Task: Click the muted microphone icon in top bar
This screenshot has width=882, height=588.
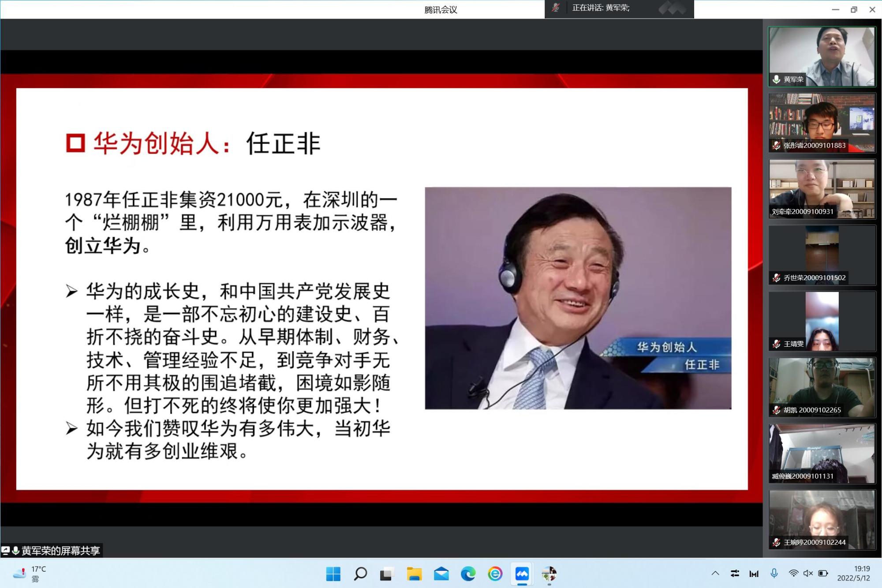Action: pos(556,8)
